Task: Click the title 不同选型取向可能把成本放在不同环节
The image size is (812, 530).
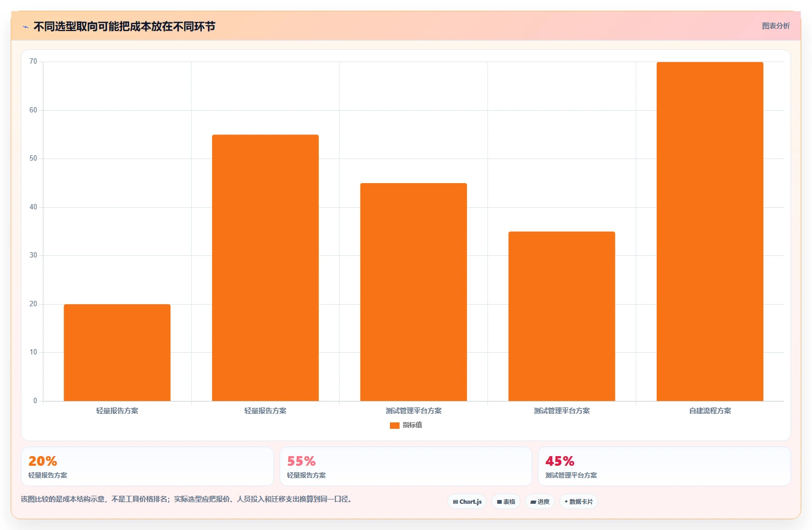Action: pyautogui.click(x=124, y=27)
